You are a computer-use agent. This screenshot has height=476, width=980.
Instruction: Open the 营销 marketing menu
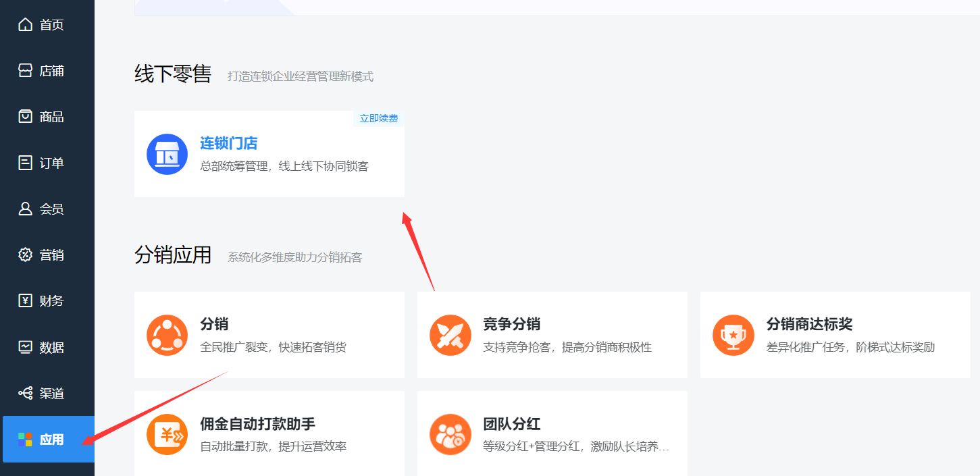pyautogui.click(x=51, y=255)
